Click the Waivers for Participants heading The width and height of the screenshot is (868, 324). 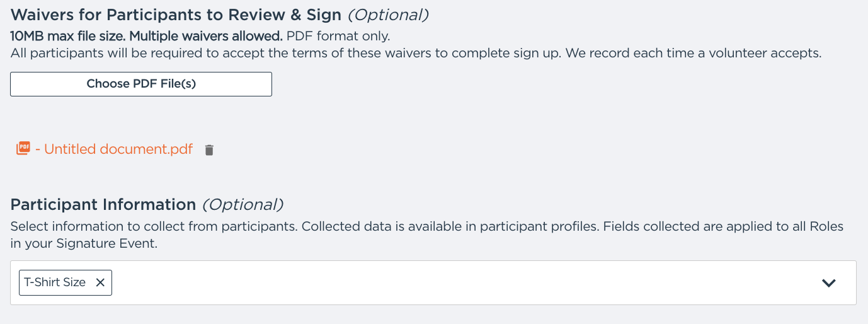(176, 14)
